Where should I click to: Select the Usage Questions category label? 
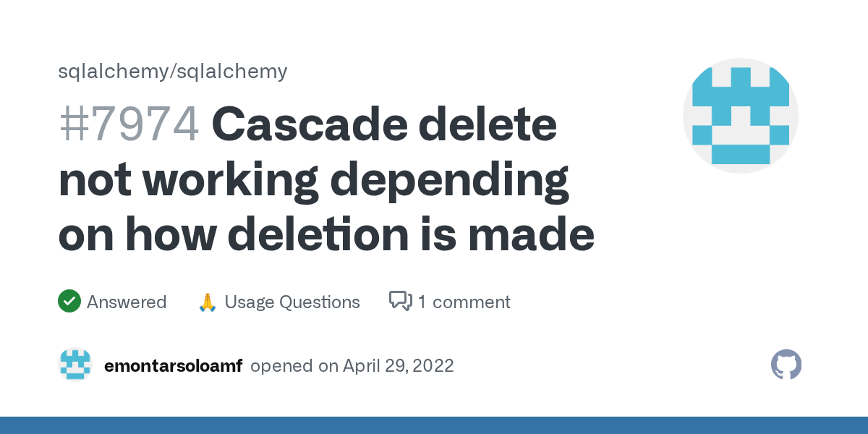[x=292, y=302]
